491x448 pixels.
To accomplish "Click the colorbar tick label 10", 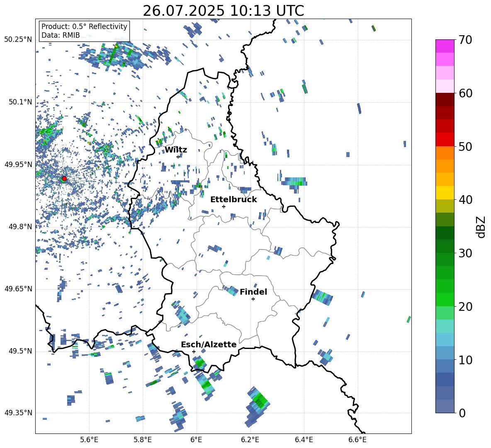I will pyautogui.click(x=465, y=360).
